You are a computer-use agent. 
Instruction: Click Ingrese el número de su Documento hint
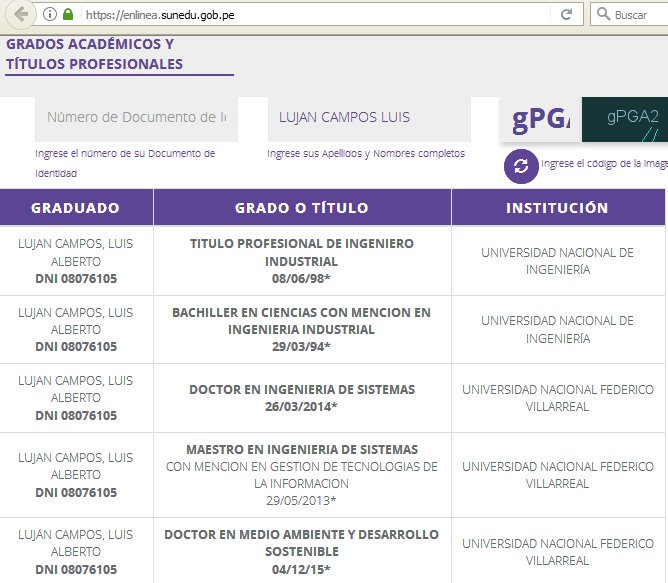[x=125, y=163]
